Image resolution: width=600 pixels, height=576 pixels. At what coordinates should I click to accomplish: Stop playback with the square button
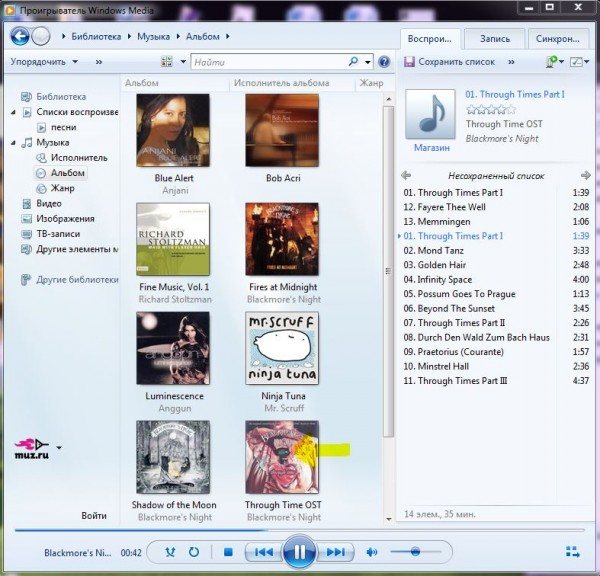228,552
